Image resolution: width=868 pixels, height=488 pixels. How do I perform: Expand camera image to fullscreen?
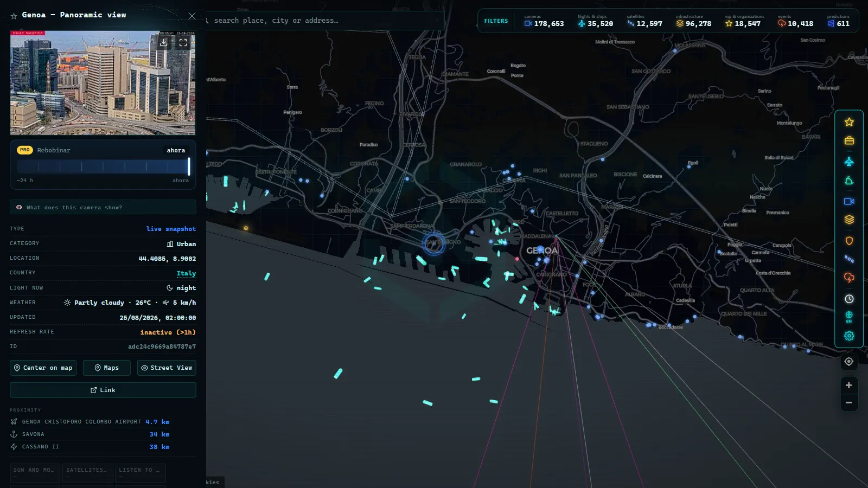click(183, 42)
